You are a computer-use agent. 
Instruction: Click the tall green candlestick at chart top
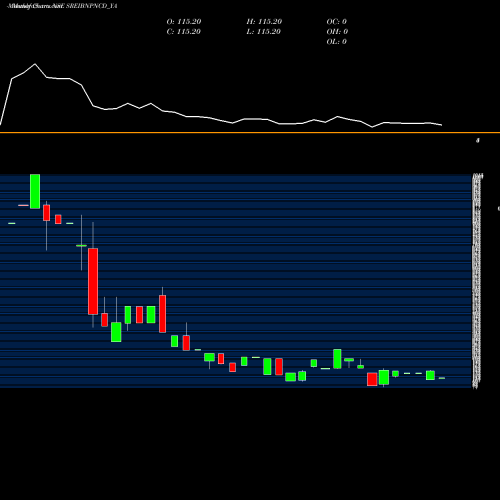35,191
